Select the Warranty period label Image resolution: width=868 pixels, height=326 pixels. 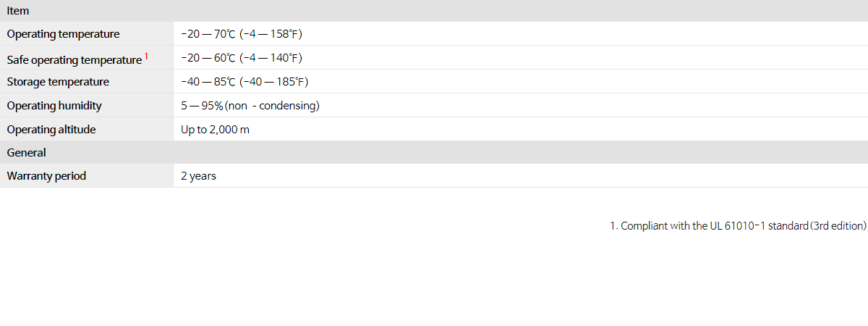point(46,176)
